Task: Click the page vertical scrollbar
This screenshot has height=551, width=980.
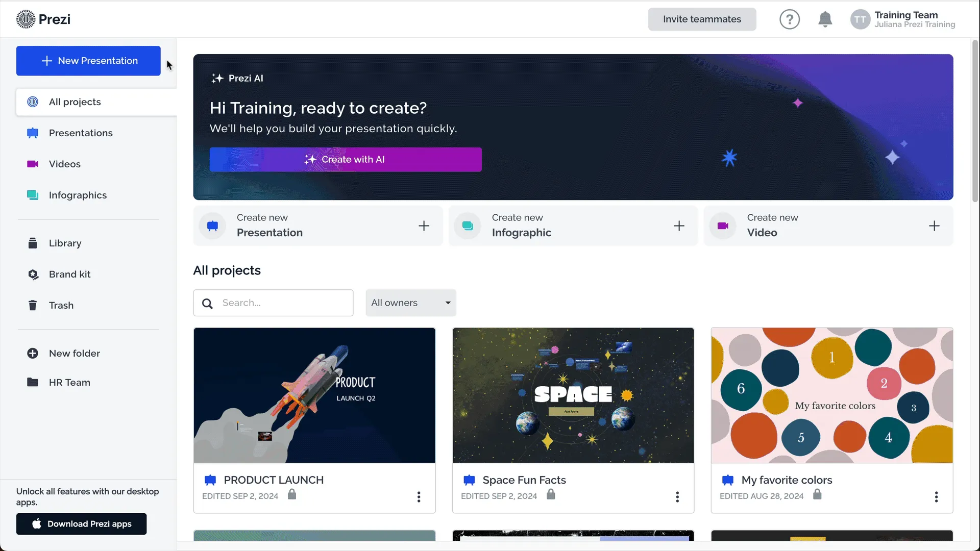Action: coord(975,121)
